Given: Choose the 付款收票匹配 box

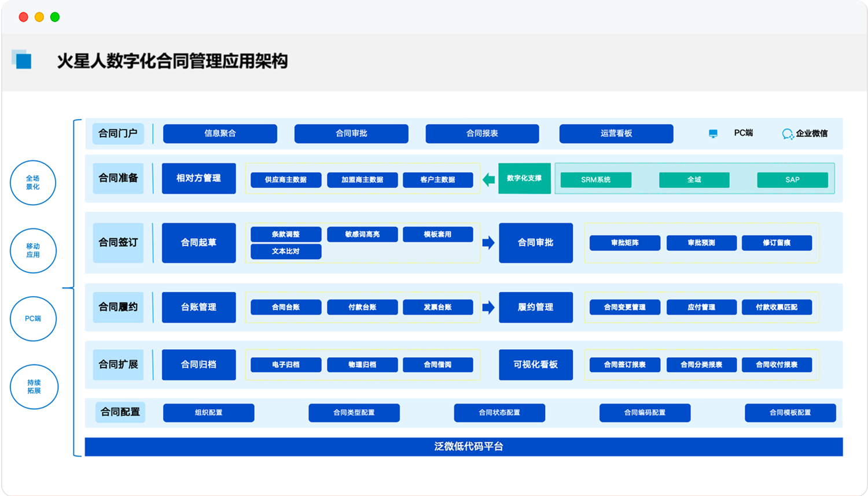Looking at the screenshot, I should (777, 307).
